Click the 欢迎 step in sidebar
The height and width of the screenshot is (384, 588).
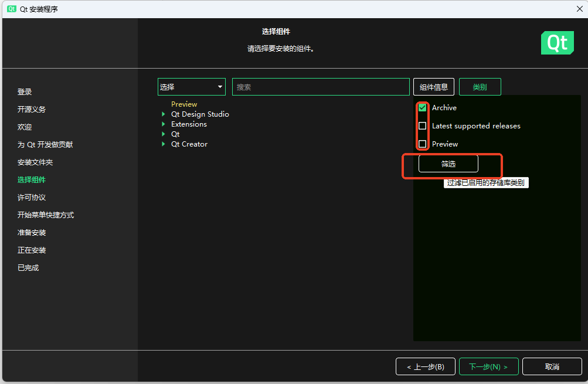pyautogui.click(x=25, y=127)
